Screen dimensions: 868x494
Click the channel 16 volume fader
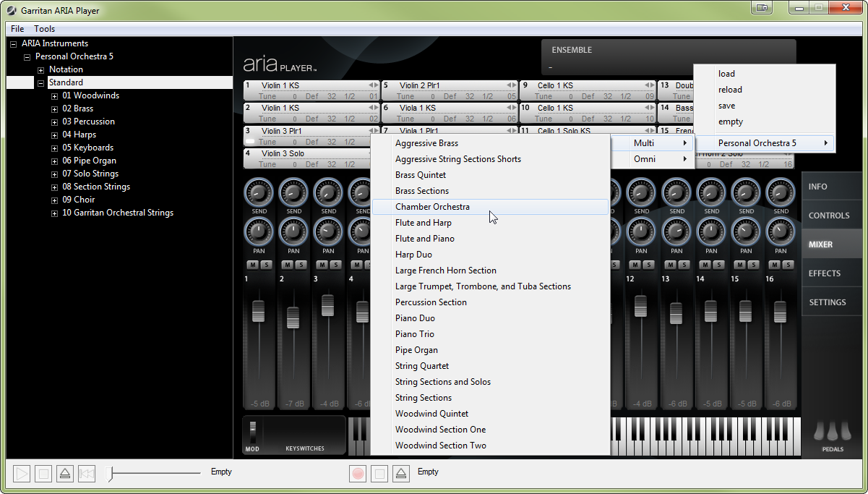(x=780, y=312)
